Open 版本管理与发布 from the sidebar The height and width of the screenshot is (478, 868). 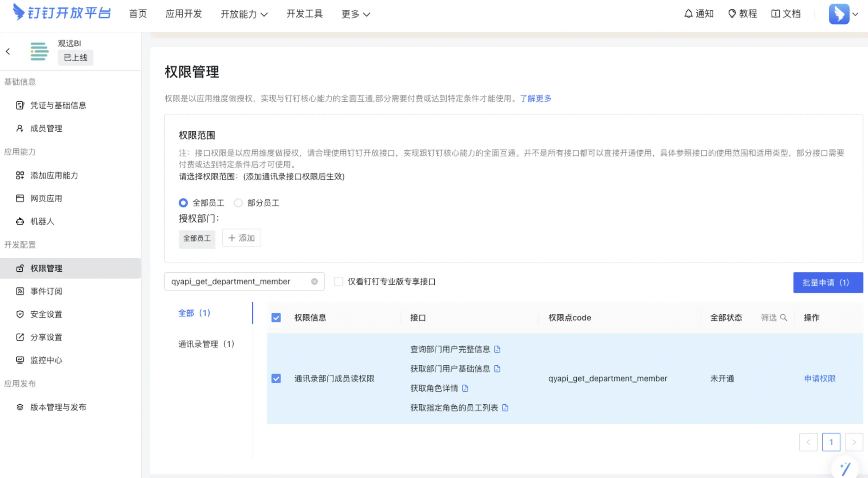pos(70,407)
